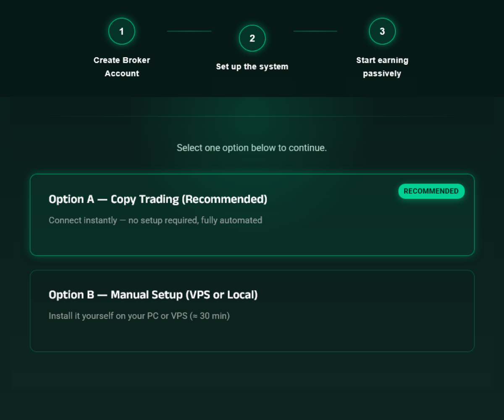The width and height of the screenshot is (504, 420).
Task: Click the green RECOMMENDED badge
Action: point(431,191)
